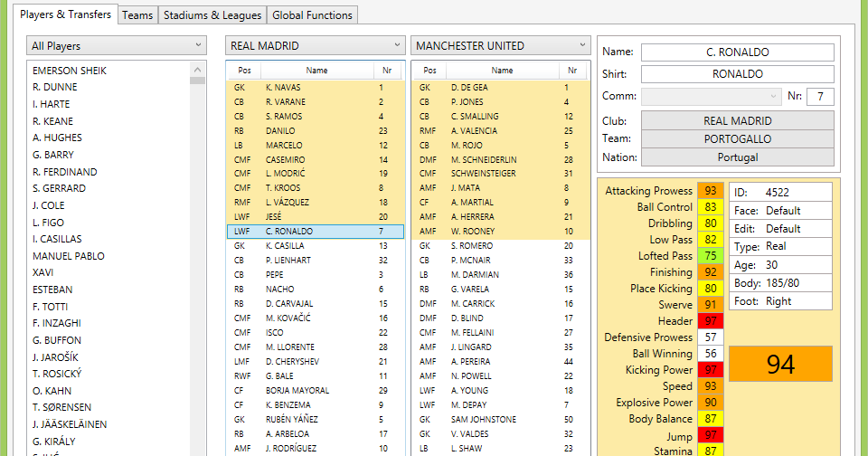Click the Foot: Right field
The width and height of the screenshot is (868, 456).
click(x=780, y=301)
